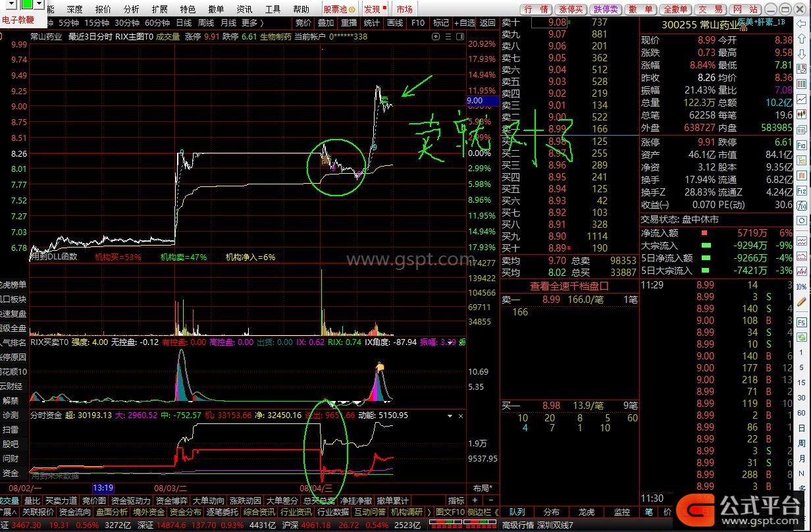Open the 布局 layout menu
811x532 pixels.
point(483,488)
